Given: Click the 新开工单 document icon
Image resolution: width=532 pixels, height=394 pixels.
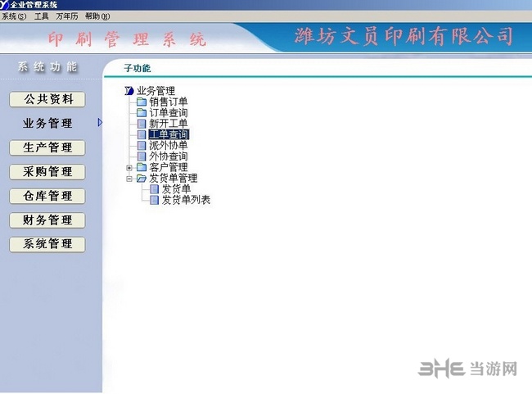Looking at the screenshot, I should pos(142,124).
